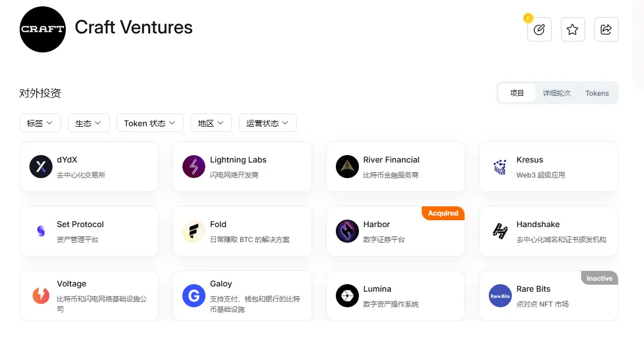Star Craft Ventures using the star icon
Screen dimensions: 644x347
572,29
